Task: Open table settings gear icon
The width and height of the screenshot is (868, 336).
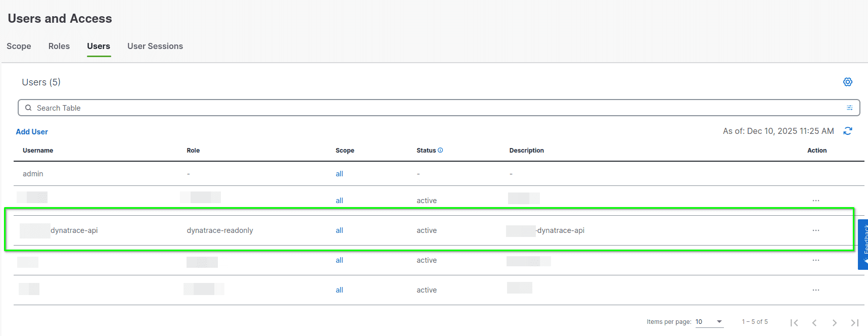Action: [848, 82]
